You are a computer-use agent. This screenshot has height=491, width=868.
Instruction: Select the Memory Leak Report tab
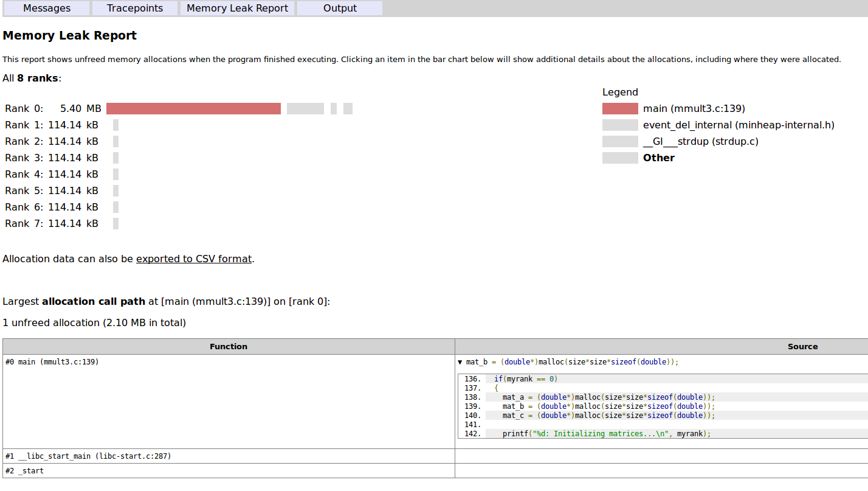(236, 8)
